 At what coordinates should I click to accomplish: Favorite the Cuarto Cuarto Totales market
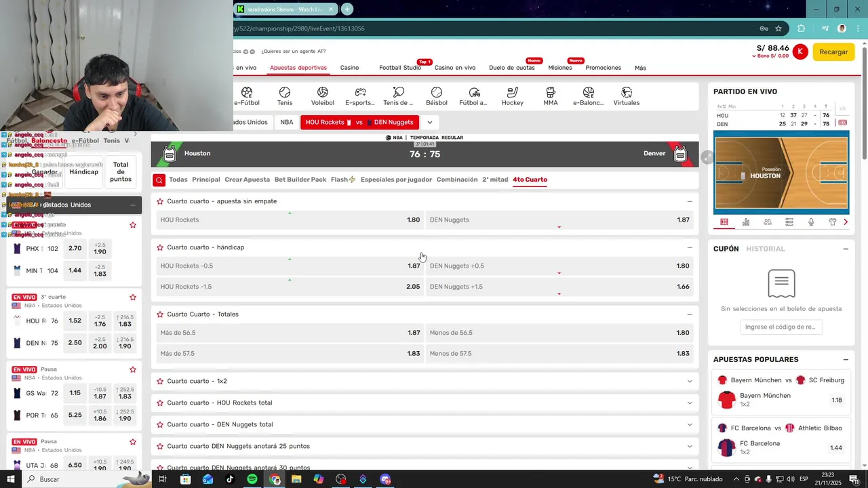(160, 314)
